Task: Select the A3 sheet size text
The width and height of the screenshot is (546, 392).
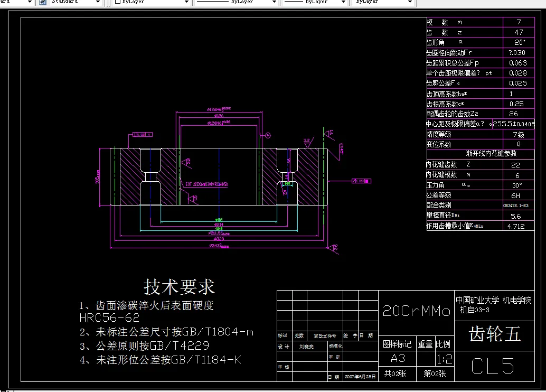Action: pos(398,358)
